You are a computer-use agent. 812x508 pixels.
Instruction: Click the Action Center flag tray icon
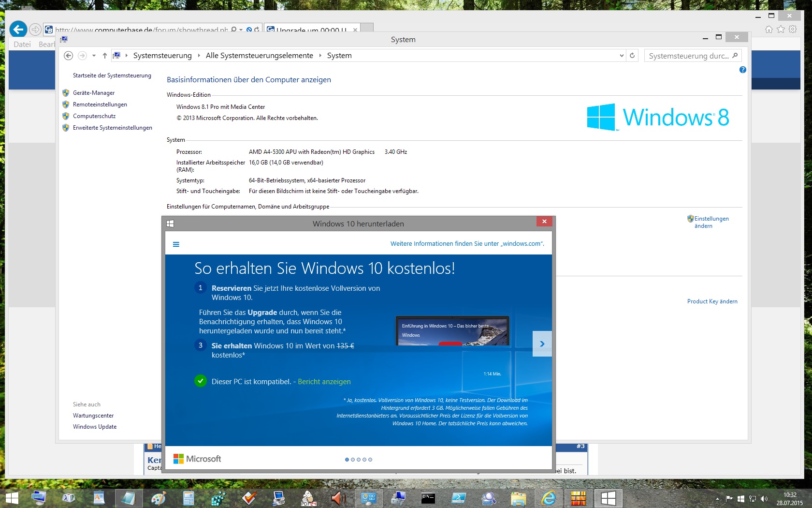coord(729,499)
